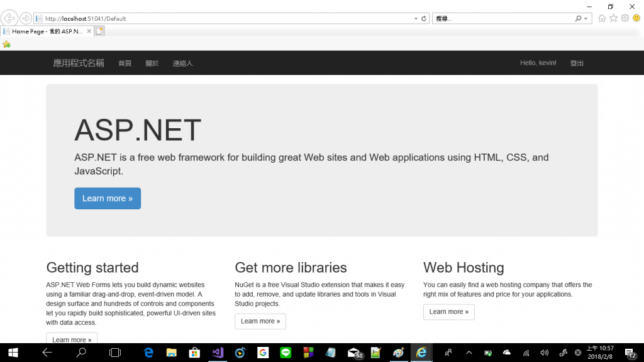Open the clock showing 10:57
The image size is (644, 362).
click(x=600, y=353)
